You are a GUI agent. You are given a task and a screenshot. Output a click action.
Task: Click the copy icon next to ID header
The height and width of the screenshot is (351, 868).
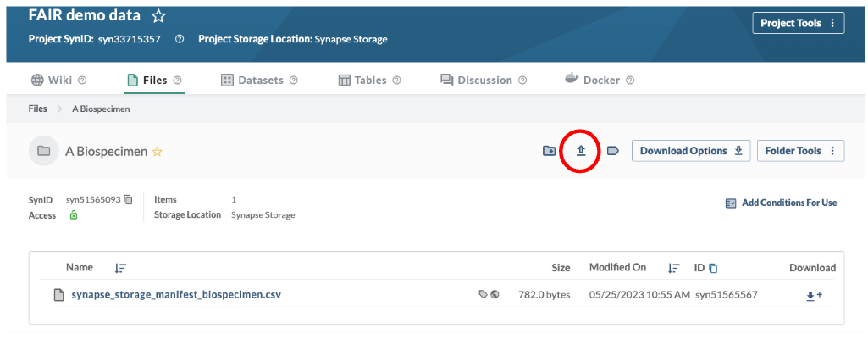(713, 269)
